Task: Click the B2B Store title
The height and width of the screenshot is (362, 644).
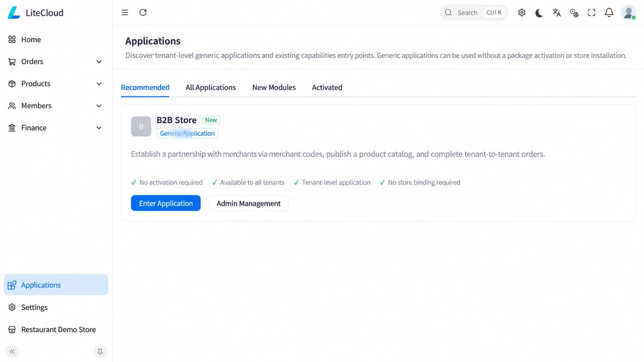Action: [x=176, y=120]
